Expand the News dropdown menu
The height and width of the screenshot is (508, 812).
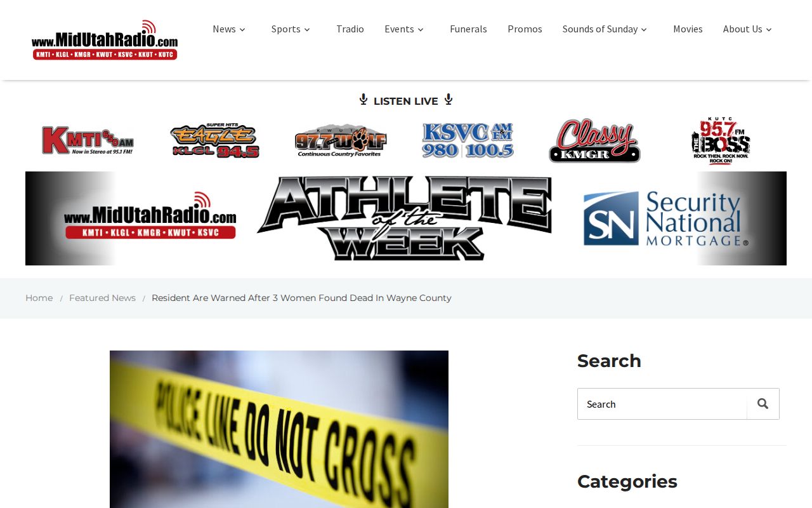tap(229, 29)
